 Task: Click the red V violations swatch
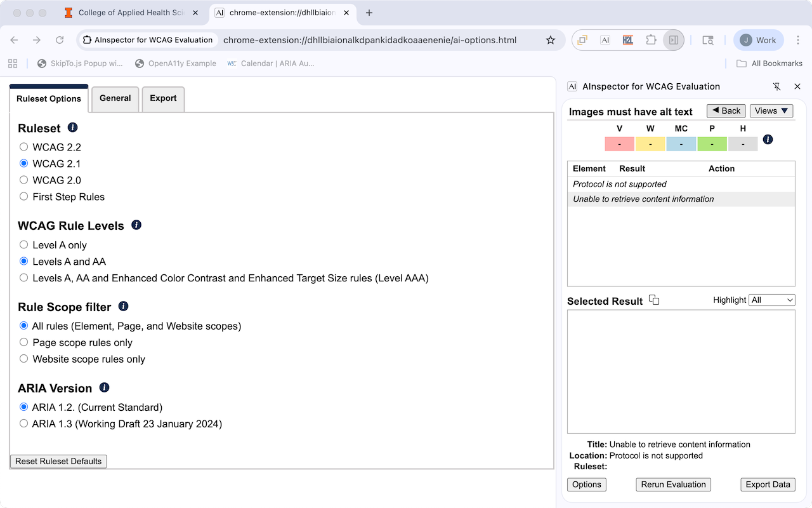[x=619, y=144]
